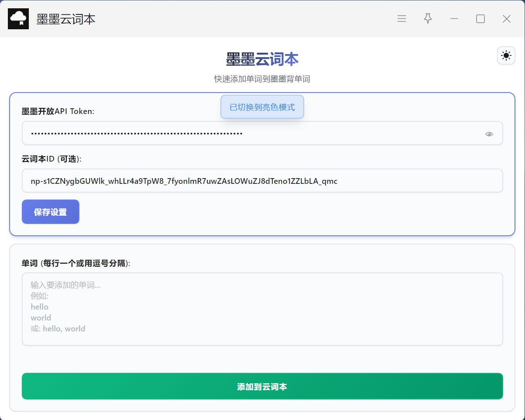Viewport: 525px width, 420px height.
Task: Click the 墨墨开放API Token: label
Action: (58, 111)
